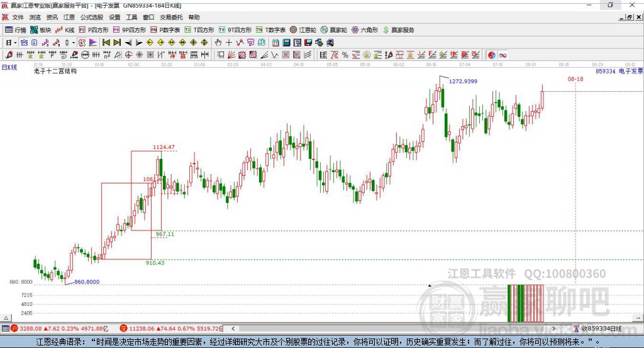Expand the 日 period dropdown arrow
This screenshot has height=348, width=644.
coord(16,43)
